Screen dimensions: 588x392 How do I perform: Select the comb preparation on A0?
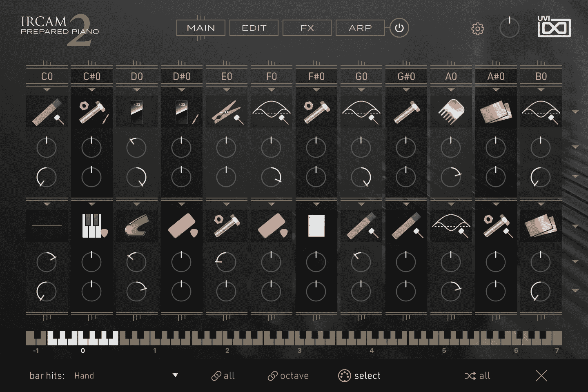coord(451,111)
